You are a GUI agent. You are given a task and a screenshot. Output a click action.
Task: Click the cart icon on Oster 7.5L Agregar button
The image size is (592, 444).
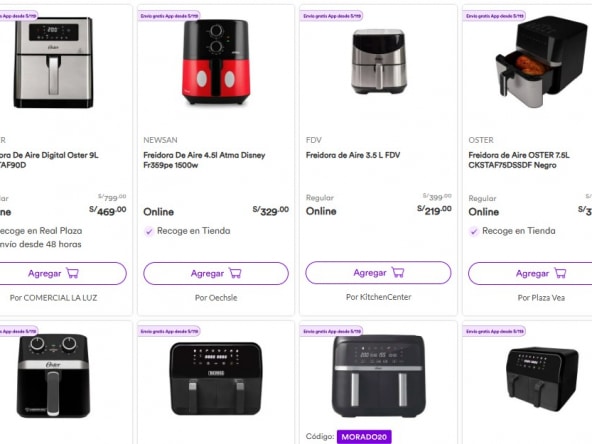[560, 273]
